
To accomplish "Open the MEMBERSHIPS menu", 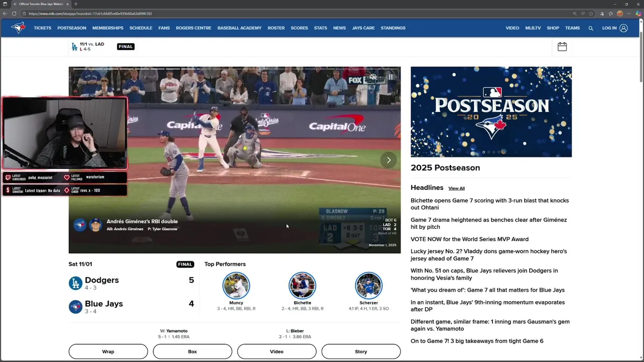I will [x=108, y=28].
